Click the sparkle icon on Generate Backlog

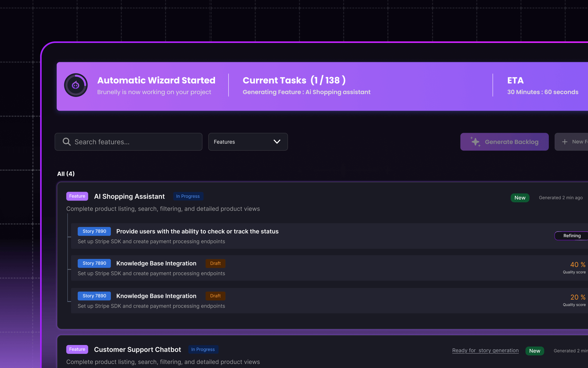pyautogui.click(x=475, y=142)
